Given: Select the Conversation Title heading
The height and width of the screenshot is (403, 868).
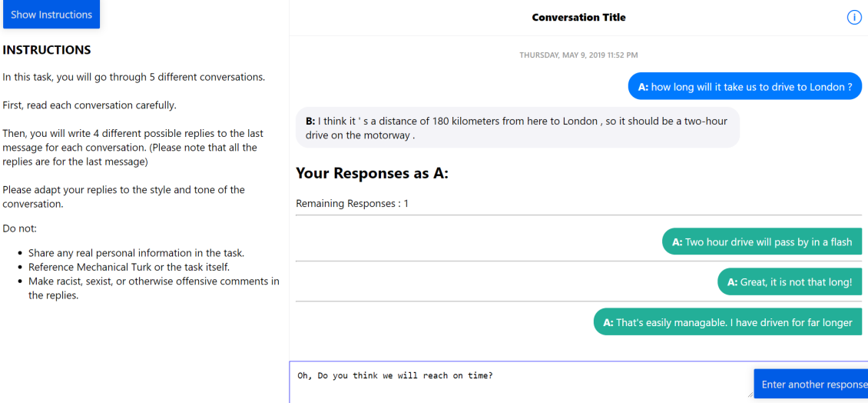Looking at the screenshot, I should 578,18.
